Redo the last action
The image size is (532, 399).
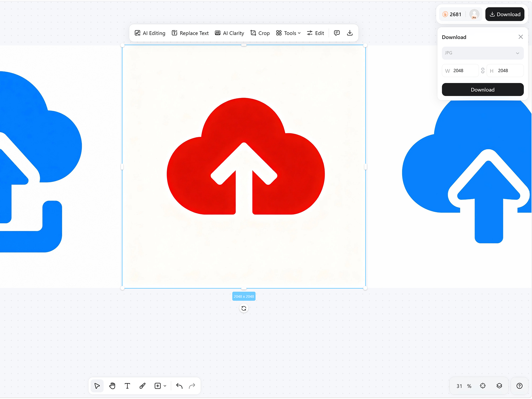[192, 386]
